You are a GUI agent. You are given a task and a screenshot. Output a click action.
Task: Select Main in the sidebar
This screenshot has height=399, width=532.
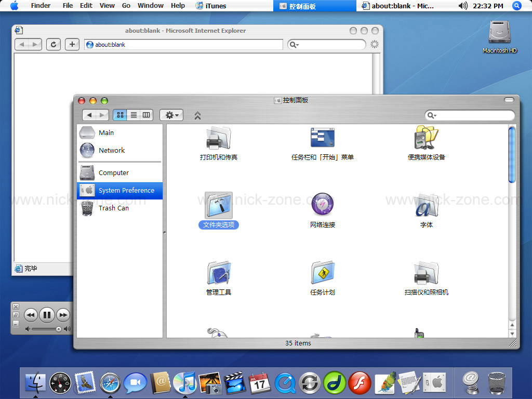coord(120,132)
